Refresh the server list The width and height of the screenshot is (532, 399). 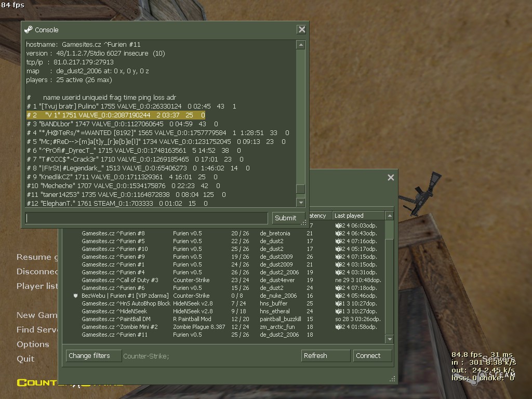tap(326, 355)
